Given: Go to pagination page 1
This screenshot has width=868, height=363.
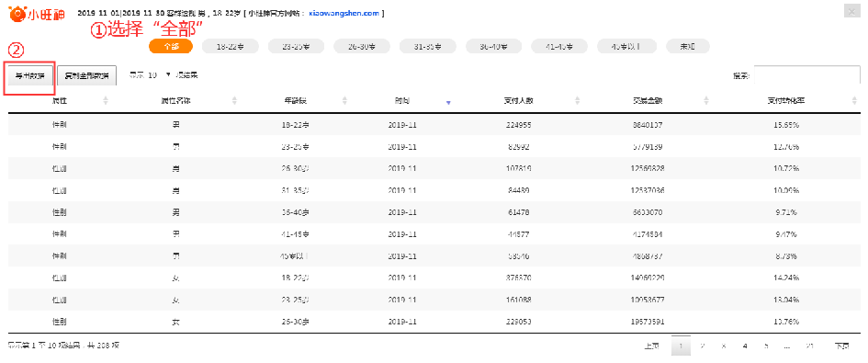Looking at the screenshot, I should click(x=681, y=346).
